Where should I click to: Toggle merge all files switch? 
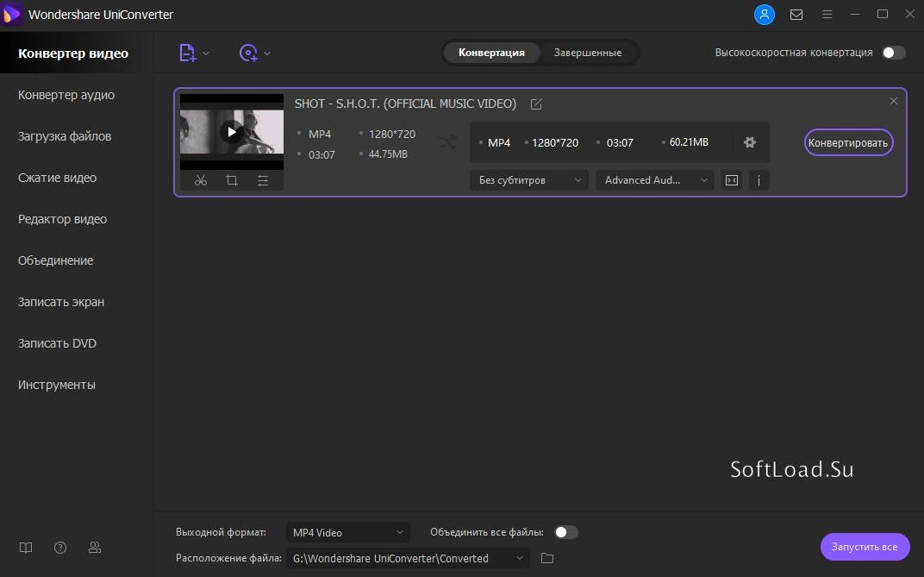pyautogui.click(x=566, y=532)
